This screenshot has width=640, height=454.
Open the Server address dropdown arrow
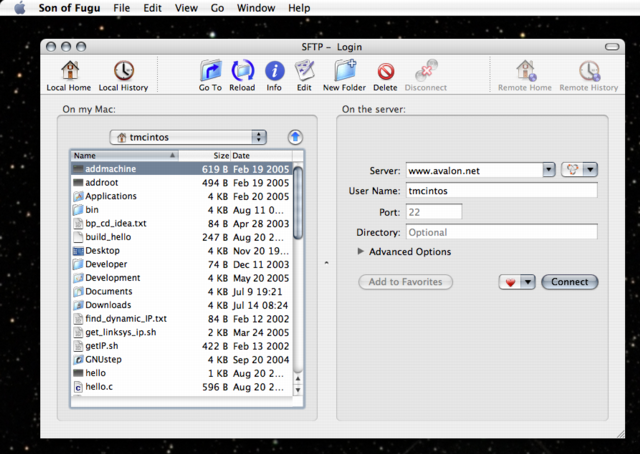(549, 169)
